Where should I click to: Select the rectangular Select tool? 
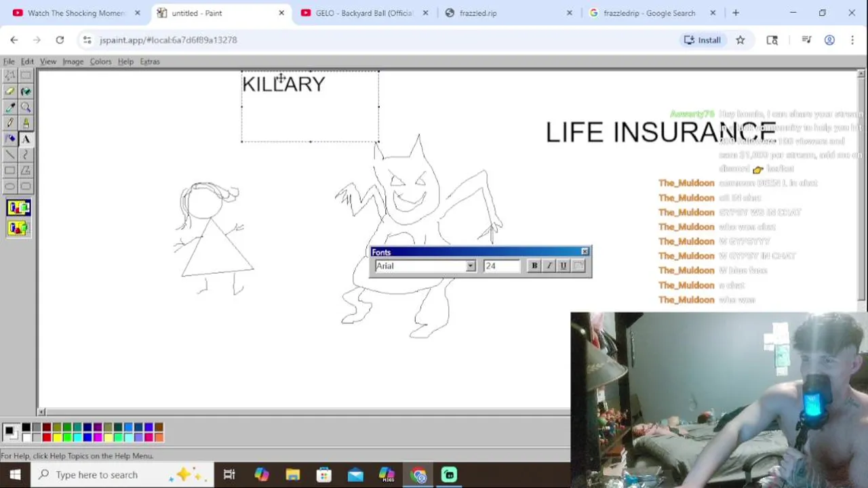coord(26,75)
